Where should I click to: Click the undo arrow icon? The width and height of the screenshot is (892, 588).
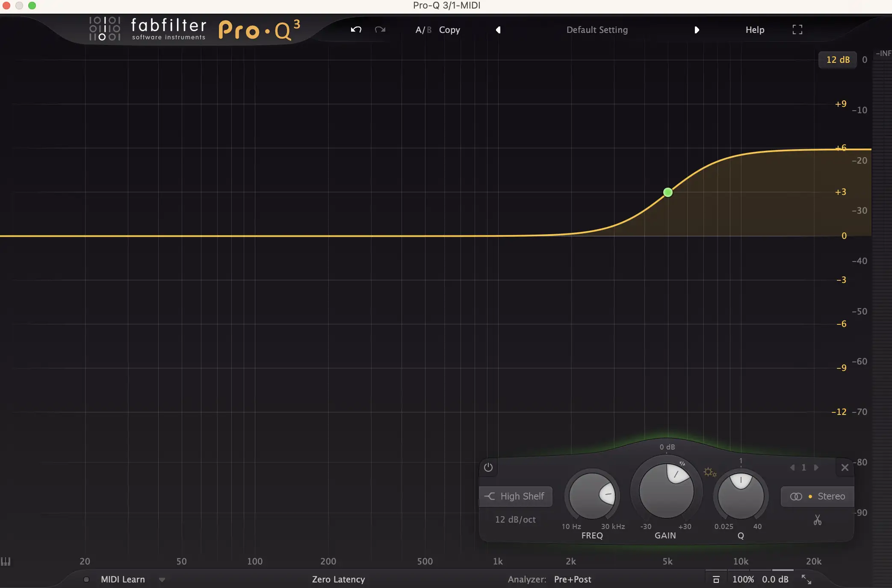pyautogui.click(x=356, y=29)
